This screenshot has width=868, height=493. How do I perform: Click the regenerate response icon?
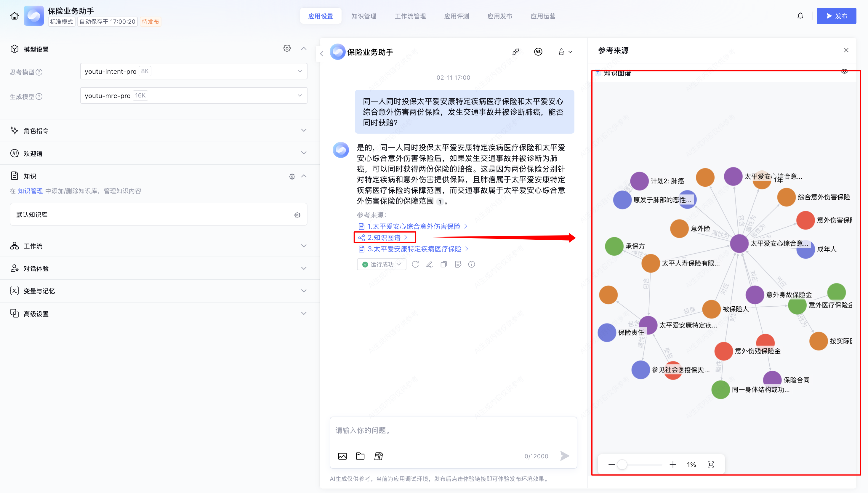point(415,265)
